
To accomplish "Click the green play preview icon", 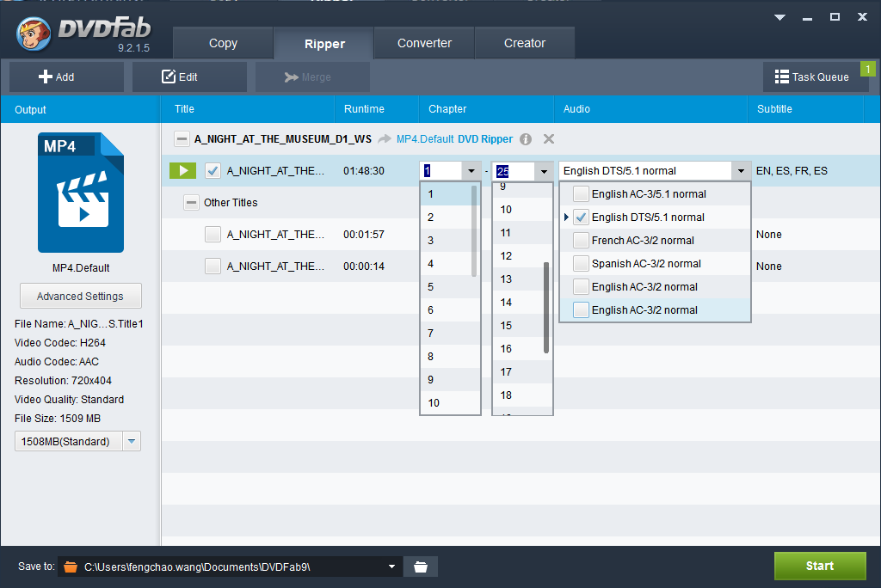I will [182, 171].
